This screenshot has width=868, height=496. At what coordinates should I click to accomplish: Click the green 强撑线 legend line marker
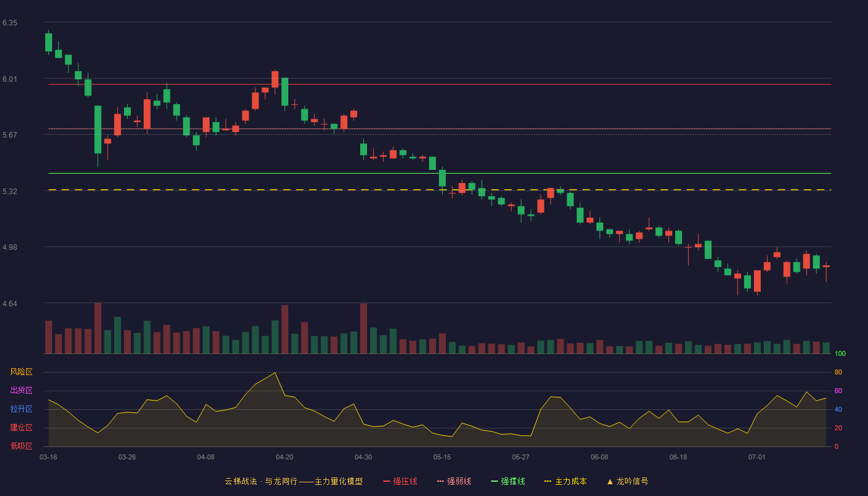click(495, 481)
